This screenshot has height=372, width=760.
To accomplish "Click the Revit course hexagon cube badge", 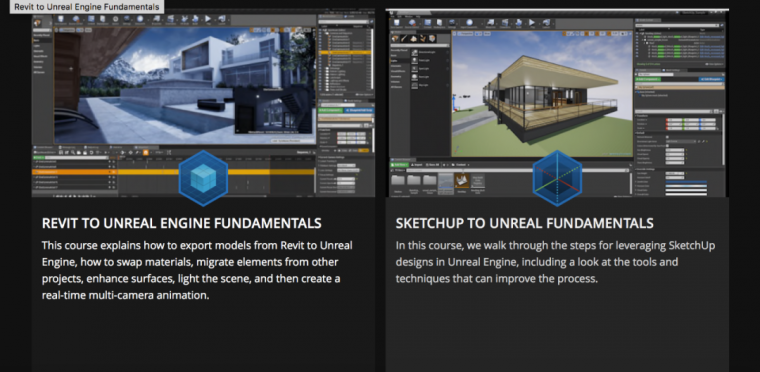I will (203, 178).
